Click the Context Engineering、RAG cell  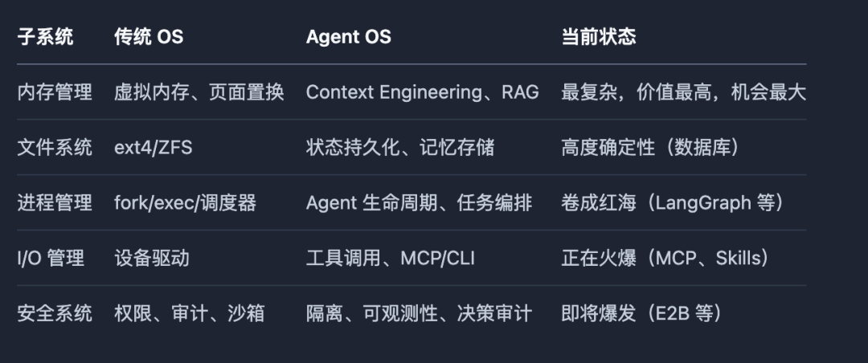point(423,92)
